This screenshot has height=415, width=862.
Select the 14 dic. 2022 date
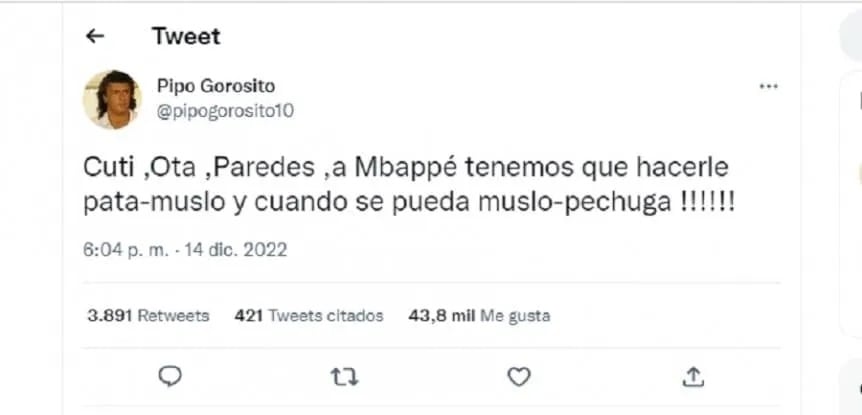click(x=235, y=250)
